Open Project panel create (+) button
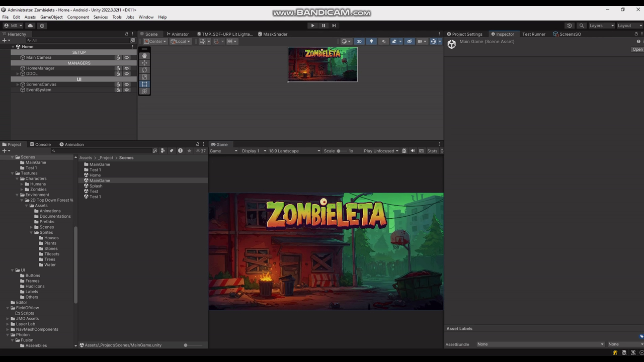Viewport: 644px width, 362px height. tap(6, 151)
